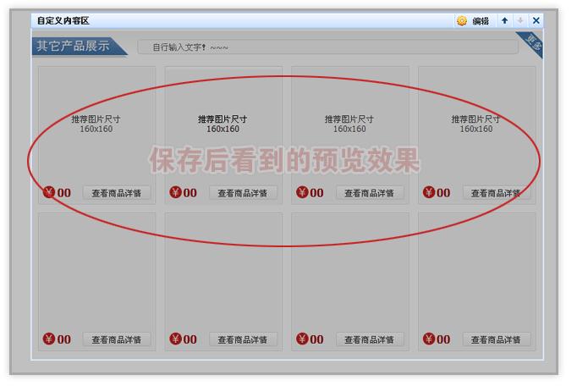
Task: Select the 其它产品展示 header tab
Action: coord(74,47)
